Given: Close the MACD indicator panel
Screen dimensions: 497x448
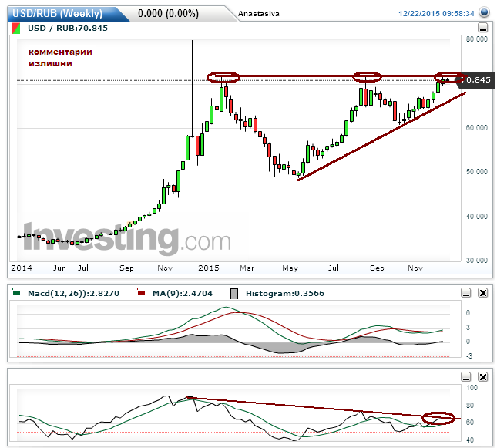Looking at the screenshot, I should pyautogui.click(x=483, y=293).
